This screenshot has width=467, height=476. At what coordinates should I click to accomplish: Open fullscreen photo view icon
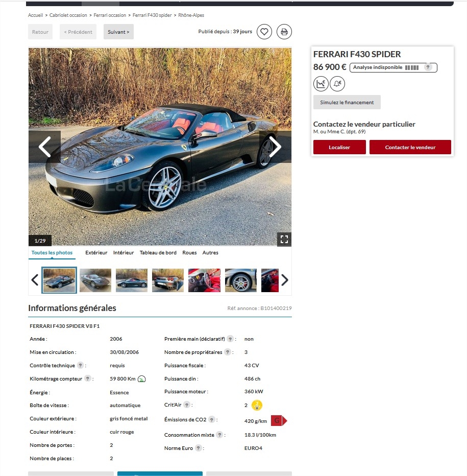pos(284,240)
